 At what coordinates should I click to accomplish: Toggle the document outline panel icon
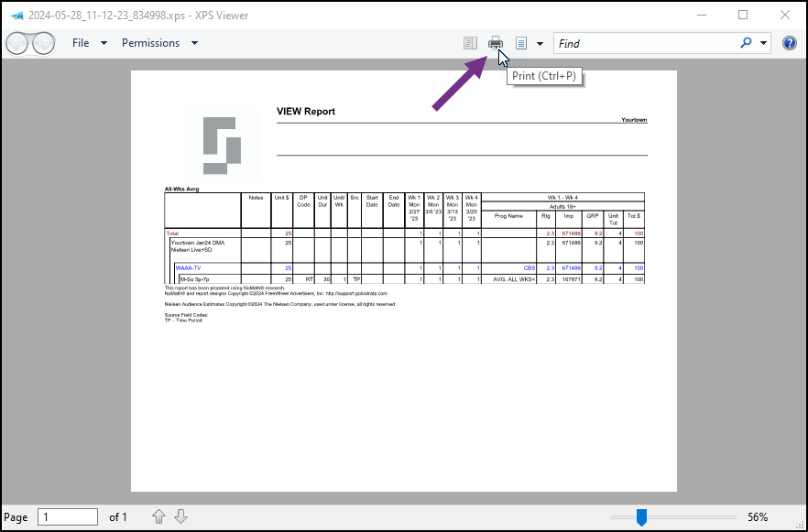[x=470, y=43]
